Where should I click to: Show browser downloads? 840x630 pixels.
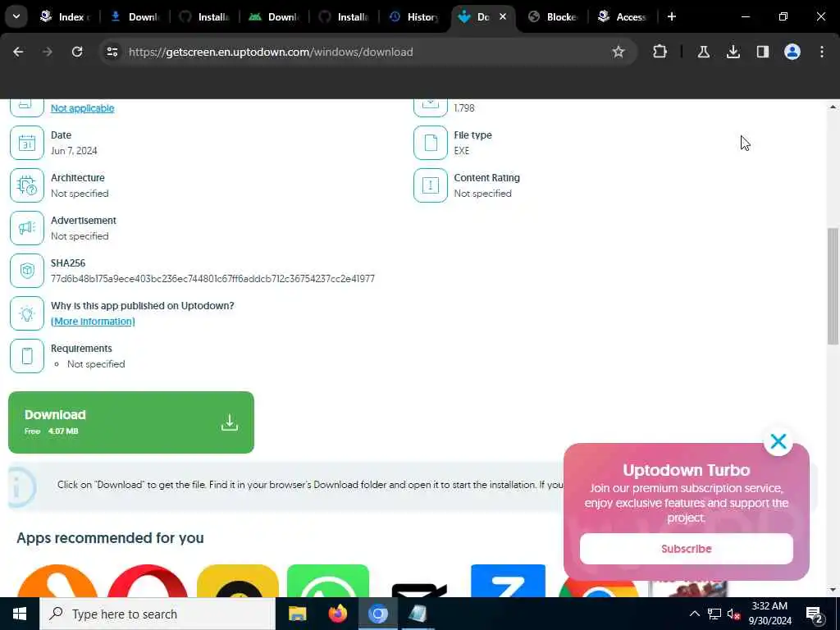[x=733, y=52]
